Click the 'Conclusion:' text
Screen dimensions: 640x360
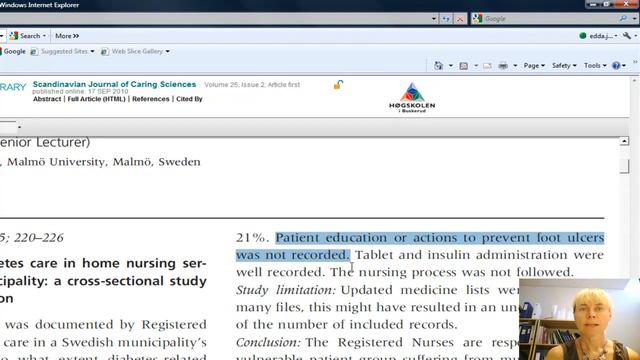click(x=268, y=342)
